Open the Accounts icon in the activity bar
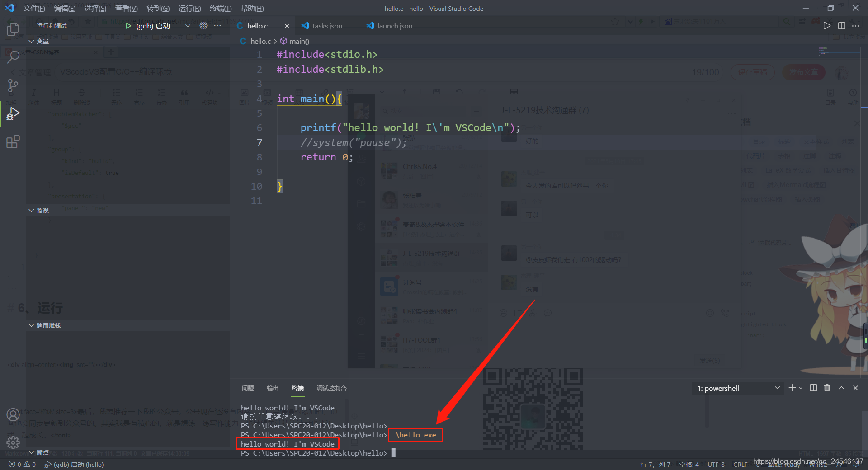 point(13,414)
